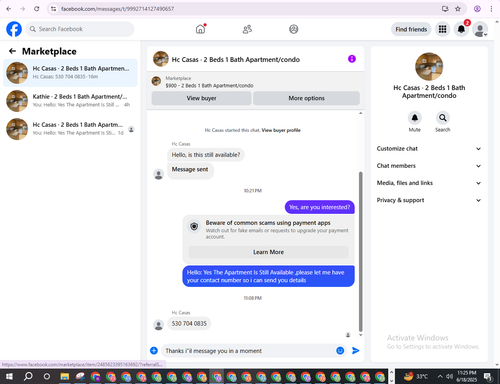Open File Explorer from the taskbar
This screenshot has height=384, width=500.
(64, 376)
